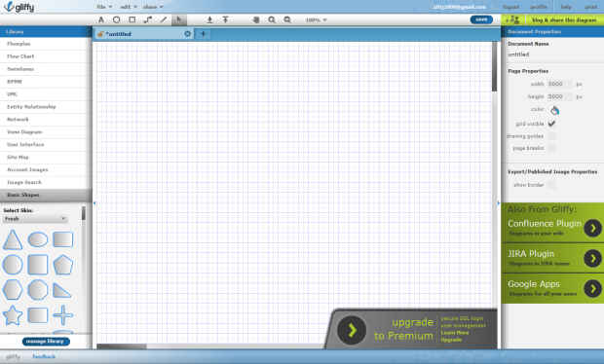
Task: Open the Select Skin dropdown
Action: pos(35,219)
